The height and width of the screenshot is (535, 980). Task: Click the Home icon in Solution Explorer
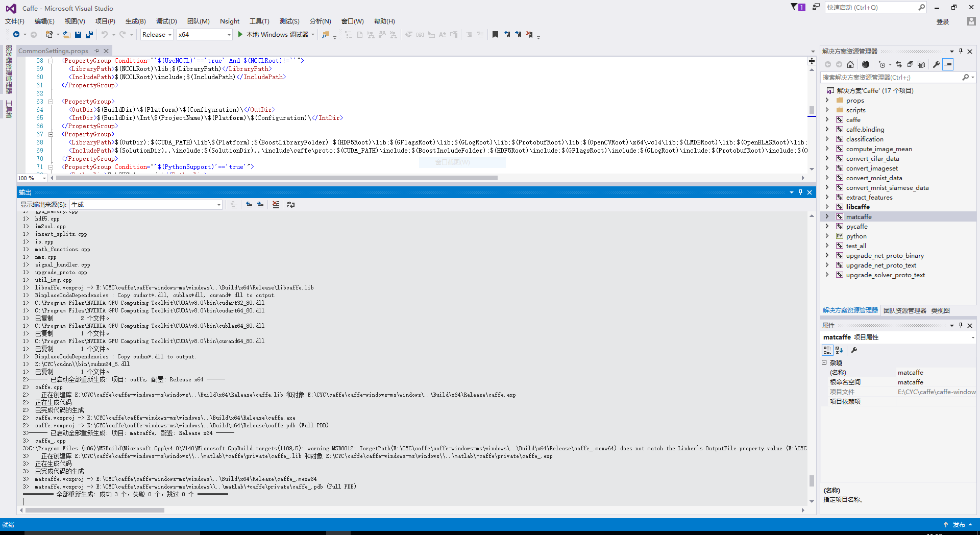tap(850, 64)
